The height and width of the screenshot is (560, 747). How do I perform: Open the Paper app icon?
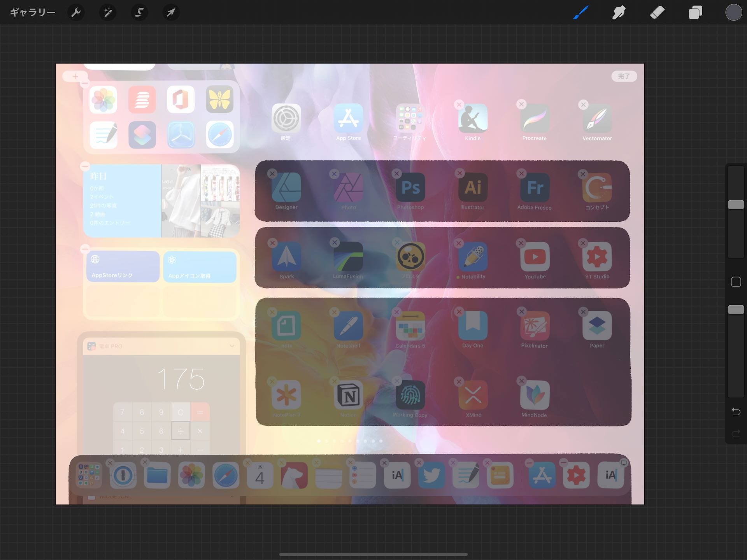point(597,326)
